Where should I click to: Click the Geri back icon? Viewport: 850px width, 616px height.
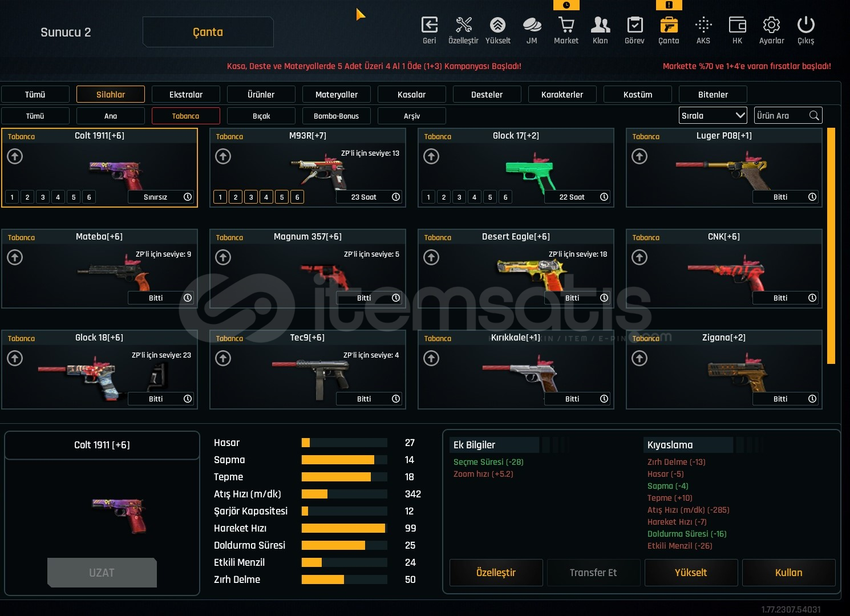point(429,25)
